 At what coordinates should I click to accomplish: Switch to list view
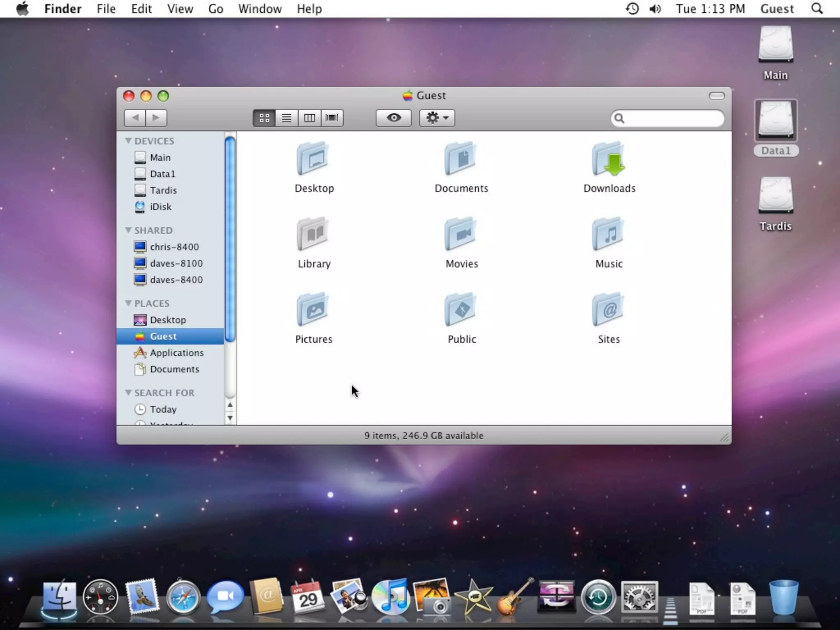[x=287, y=118]
